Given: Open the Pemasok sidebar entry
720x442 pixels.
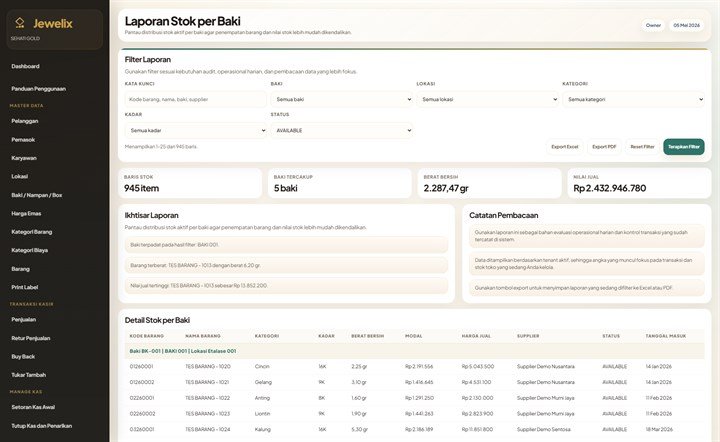Looking at the screenshot, I should 23,140.
